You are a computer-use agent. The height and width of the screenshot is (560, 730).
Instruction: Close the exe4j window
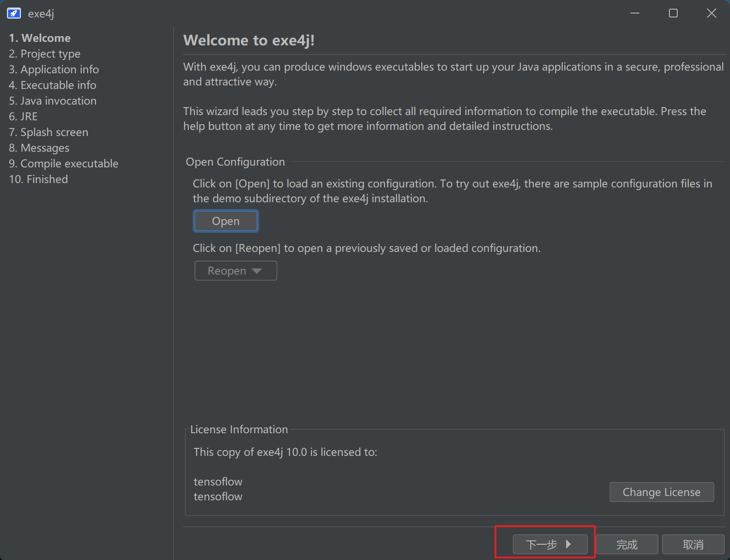click(x=711, y=14)
